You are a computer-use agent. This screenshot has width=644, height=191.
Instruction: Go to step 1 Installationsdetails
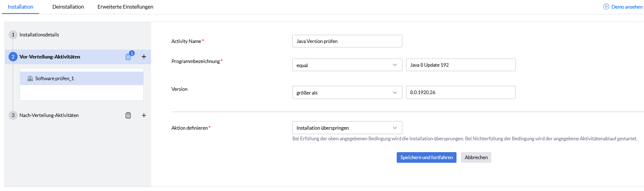(39, 35)
